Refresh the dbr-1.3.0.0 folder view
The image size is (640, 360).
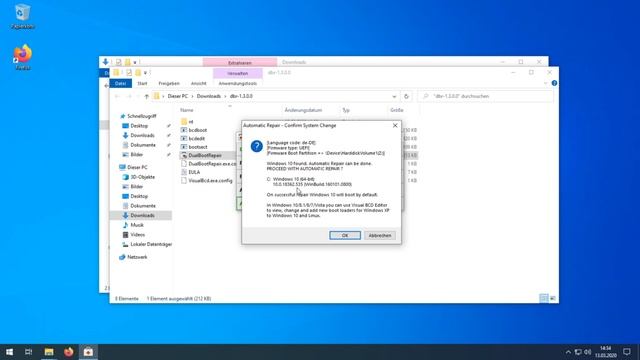(x=406, y=96)
